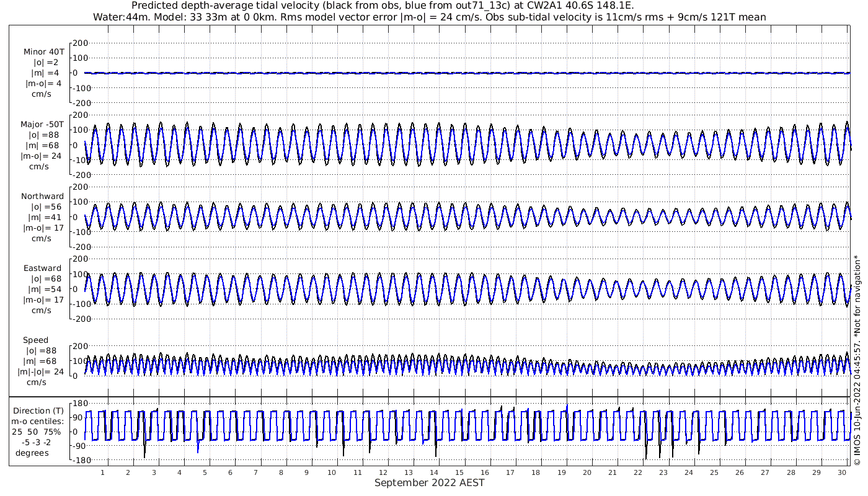Image resolution: width=868 pixels, height=496 pixels.
Task: Select day 15 on the time axis
Action: 459,472
